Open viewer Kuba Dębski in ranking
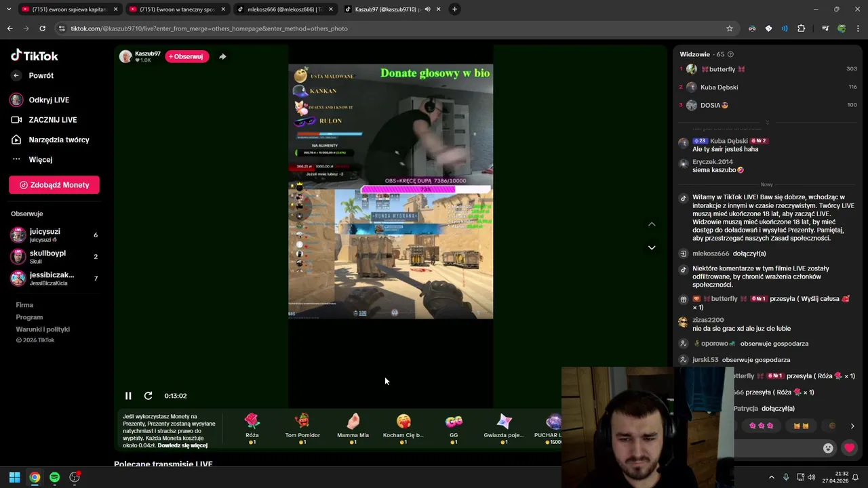The image size is (868, 488). 719,87
